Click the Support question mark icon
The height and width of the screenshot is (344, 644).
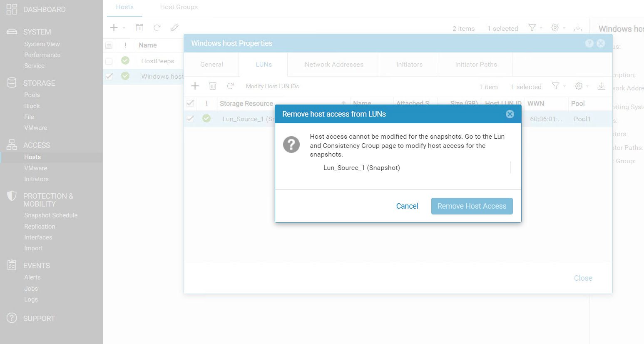(11, 318)
